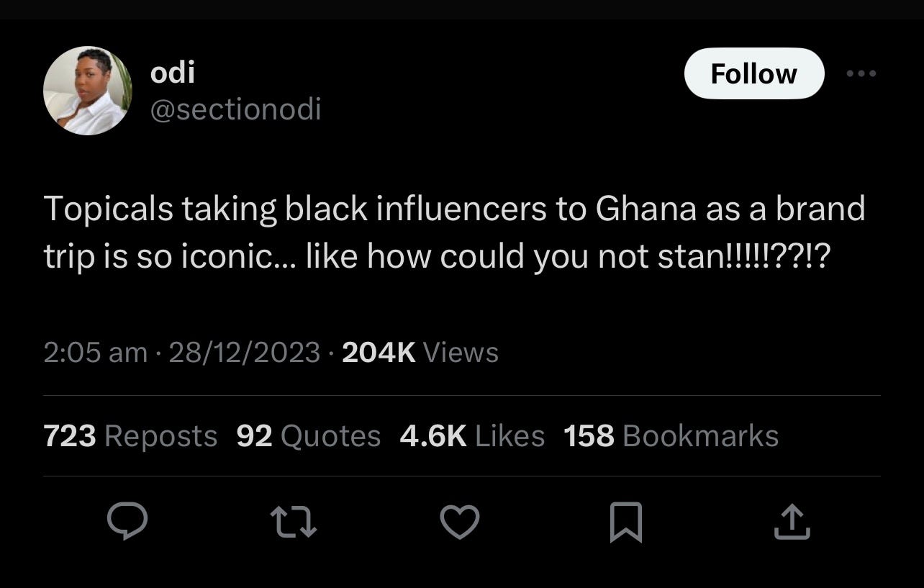The width and height of the screenshot is (924, 588).
Task: View the 92 Quotes list
Action: (308, 436)
